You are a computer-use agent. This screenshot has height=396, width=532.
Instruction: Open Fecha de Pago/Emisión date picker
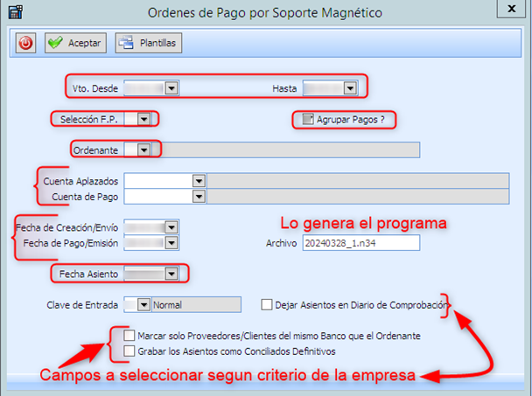[x=171, y=243]
